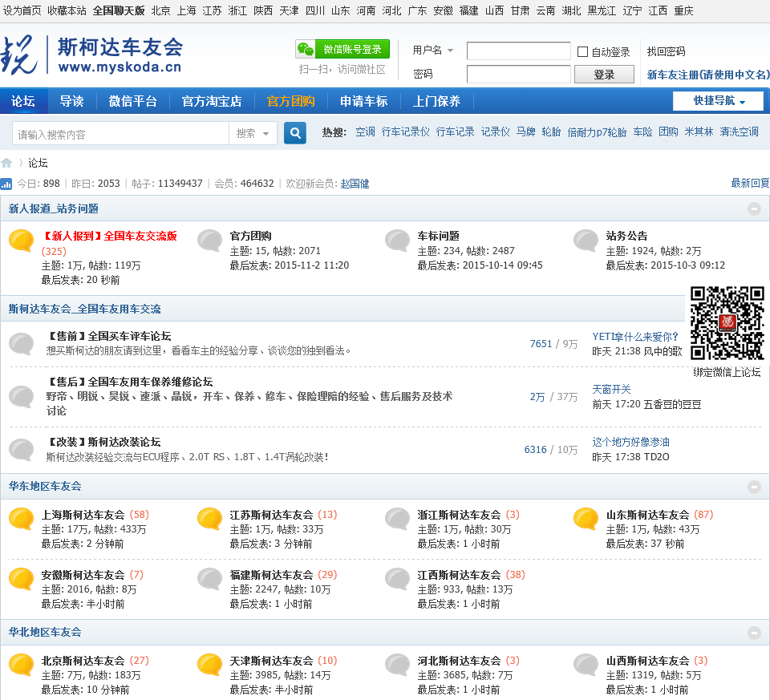Open the 用户名 login type dropdown
Viewport: 770px width, 700px height.
pyautogui.click(x=432, y=50)
